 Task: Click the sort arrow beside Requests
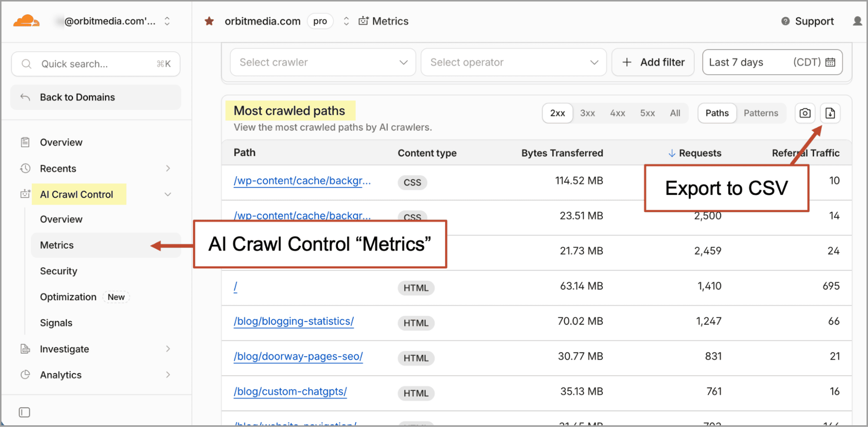(672, 153)
